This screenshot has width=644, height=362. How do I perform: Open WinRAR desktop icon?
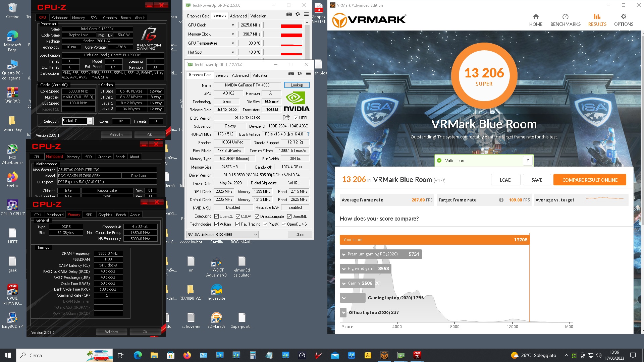coord(12,95)
